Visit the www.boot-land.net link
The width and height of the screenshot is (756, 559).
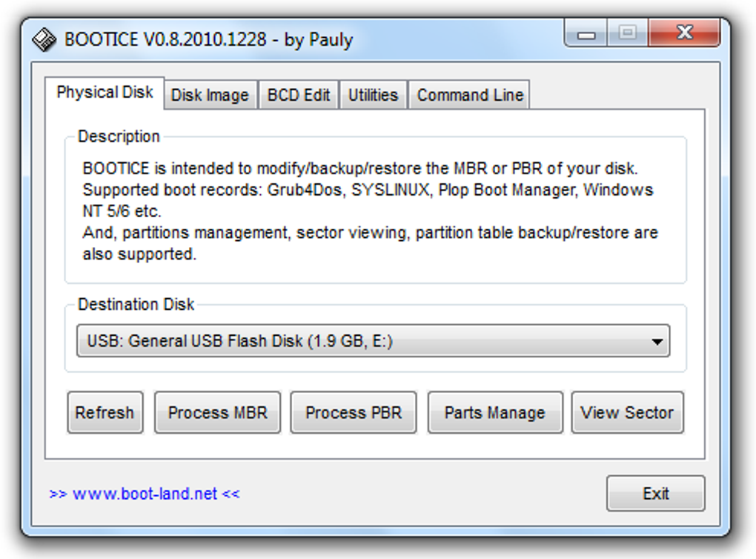(145, 494)
